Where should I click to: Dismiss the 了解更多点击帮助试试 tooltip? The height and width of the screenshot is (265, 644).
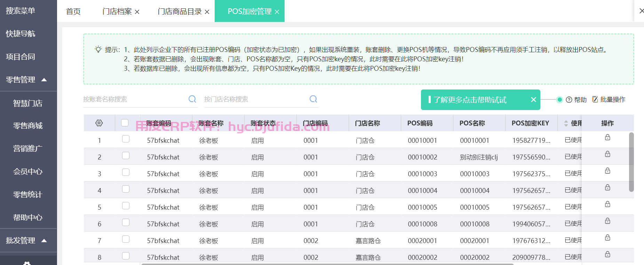coord(533,100)
